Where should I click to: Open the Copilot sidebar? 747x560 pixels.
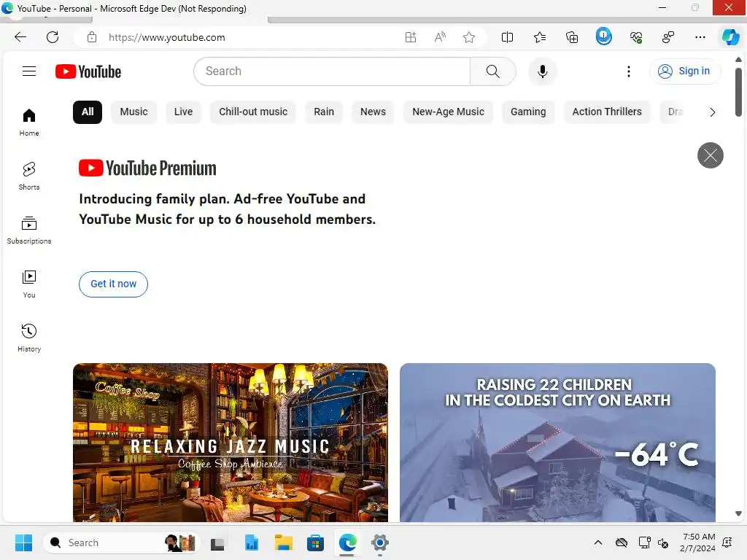(730, 37)
